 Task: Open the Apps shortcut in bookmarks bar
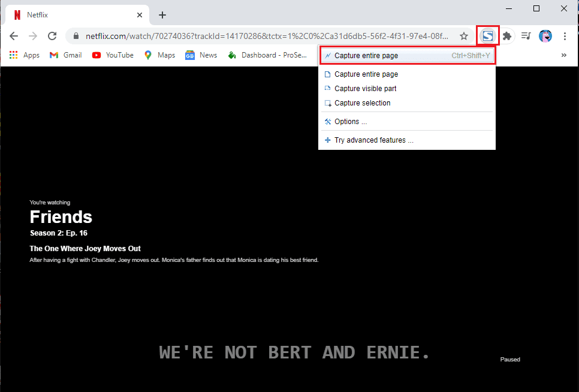(x=25, y=55)
